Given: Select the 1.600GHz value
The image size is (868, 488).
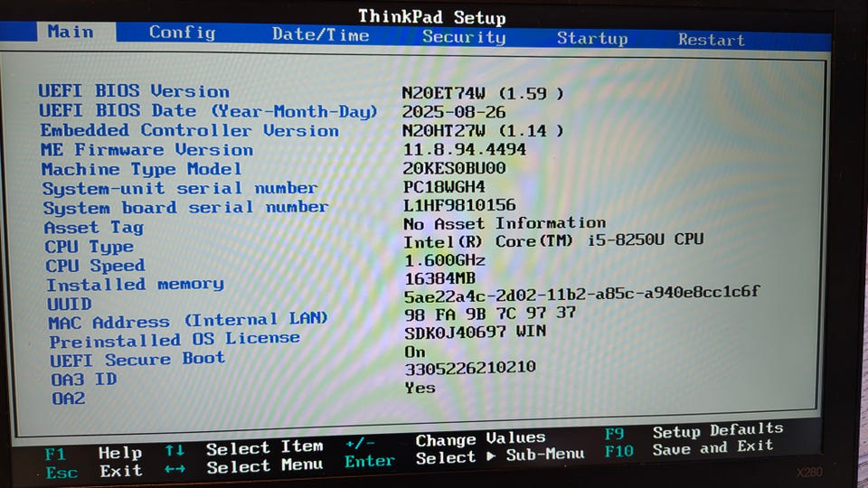Looking at the screenshot, I should coord(445,260).
